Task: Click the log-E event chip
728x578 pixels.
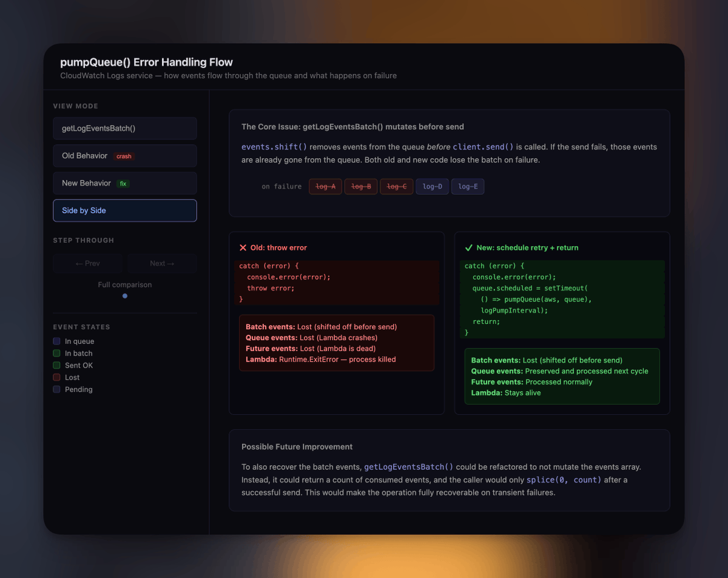Action: point(468,186)
